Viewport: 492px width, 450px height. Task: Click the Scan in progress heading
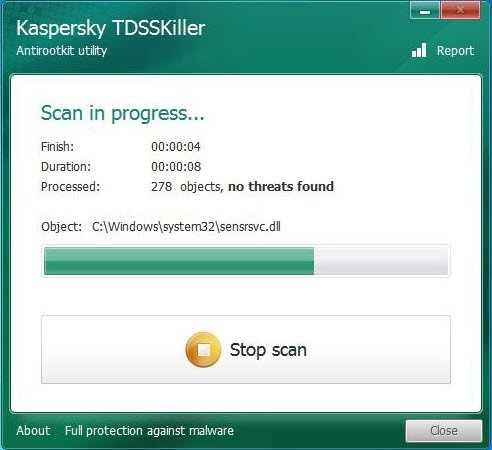click(x=122, y=114)
